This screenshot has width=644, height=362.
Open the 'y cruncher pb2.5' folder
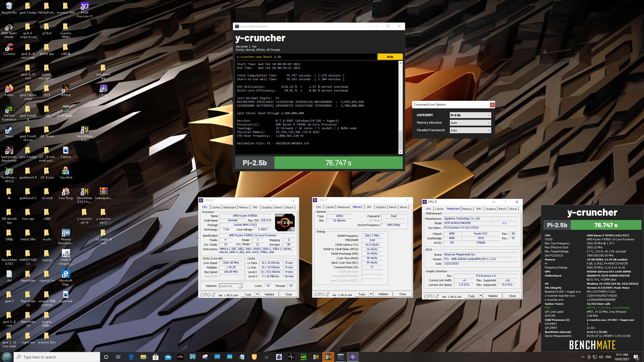point(103,216)
